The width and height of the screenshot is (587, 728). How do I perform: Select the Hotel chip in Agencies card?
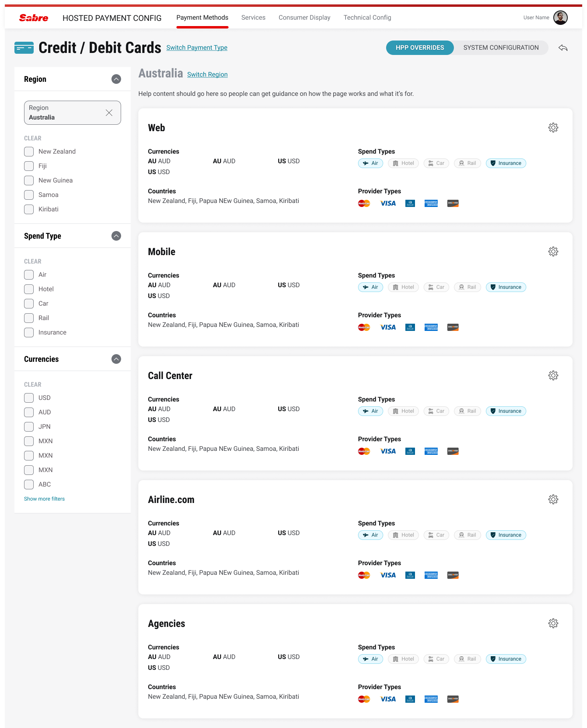pos(403,659)
